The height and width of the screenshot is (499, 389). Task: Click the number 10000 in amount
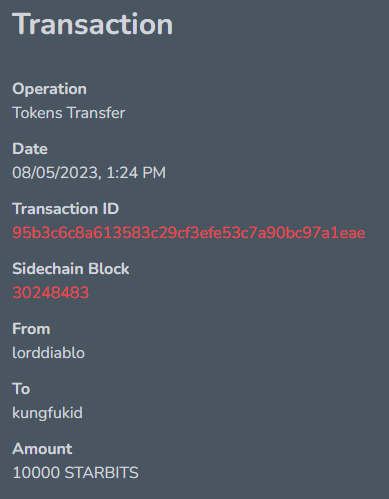36,473
